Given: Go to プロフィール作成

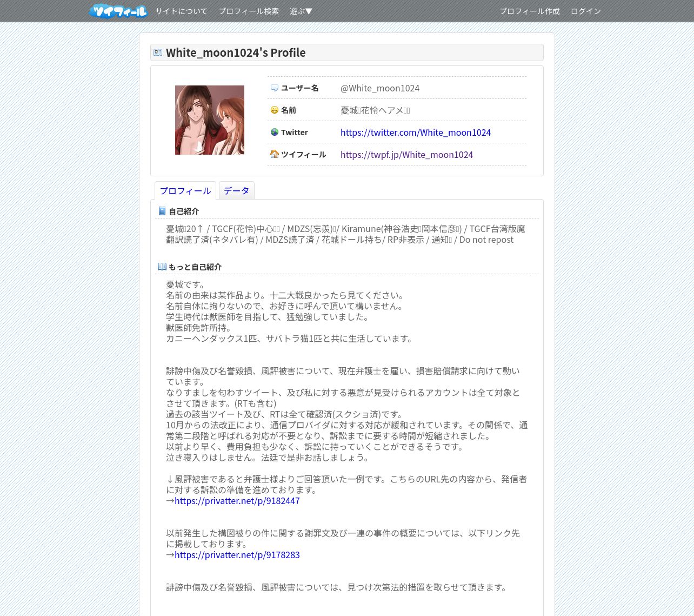Looking at the screenshot, I should tap(530, 11).
